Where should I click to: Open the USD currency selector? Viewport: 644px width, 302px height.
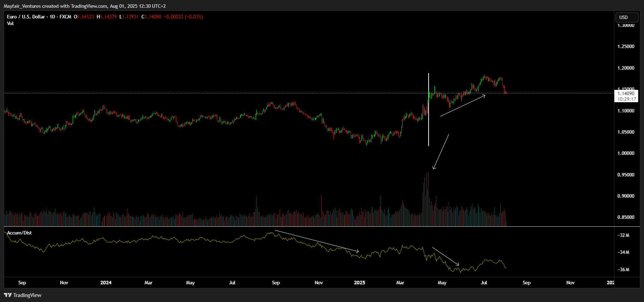coord(627,17)
